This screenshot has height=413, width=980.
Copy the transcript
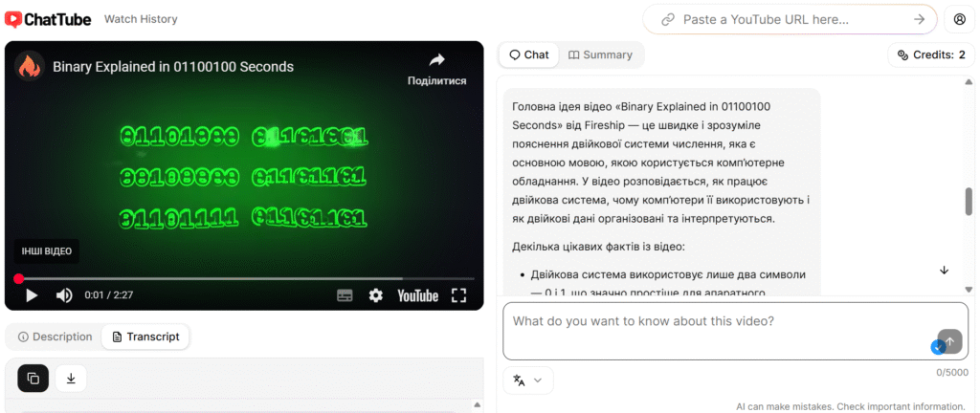click(x=33, y=378)
